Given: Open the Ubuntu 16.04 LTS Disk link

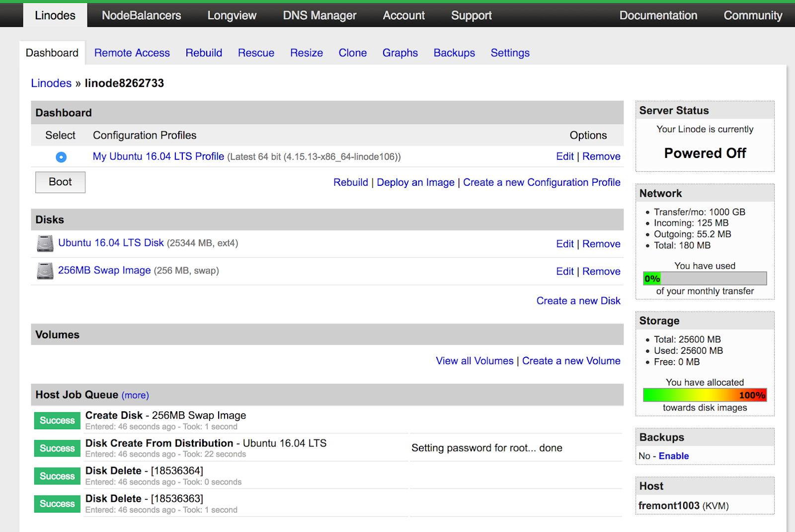Looking at the screenshot, I should (x=111, y=243).
